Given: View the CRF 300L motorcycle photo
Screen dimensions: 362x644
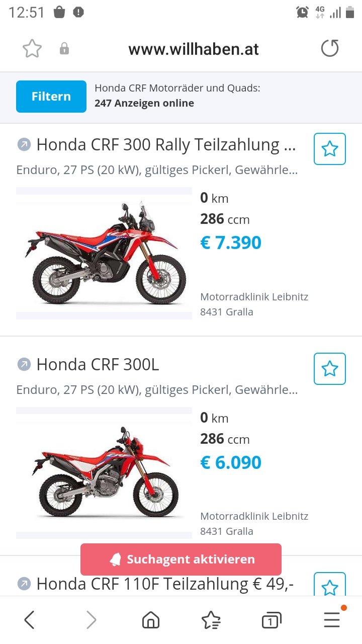Looking at the screenshot, I should (104, 473).
